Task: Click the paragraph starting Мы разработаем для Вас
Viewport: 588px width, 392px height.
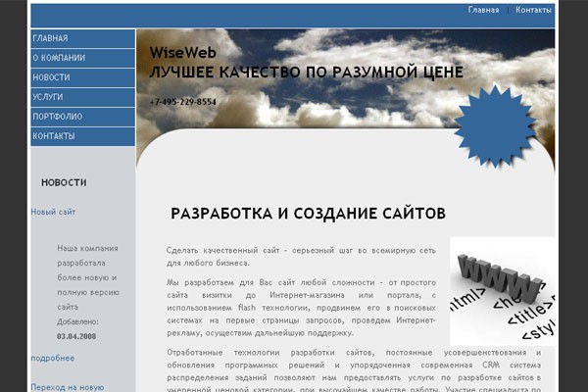Action: click(x=301, y=308)
